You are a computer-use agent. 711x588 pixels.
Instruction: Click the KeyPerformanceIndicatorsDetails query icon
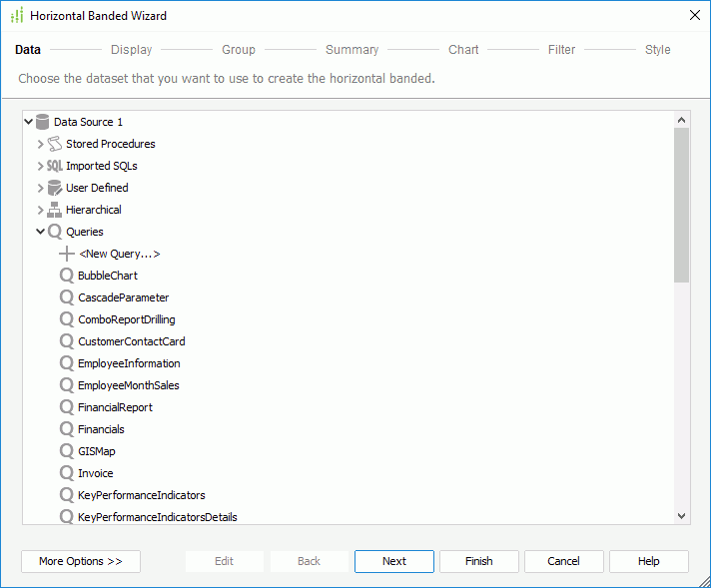point(67,516)
